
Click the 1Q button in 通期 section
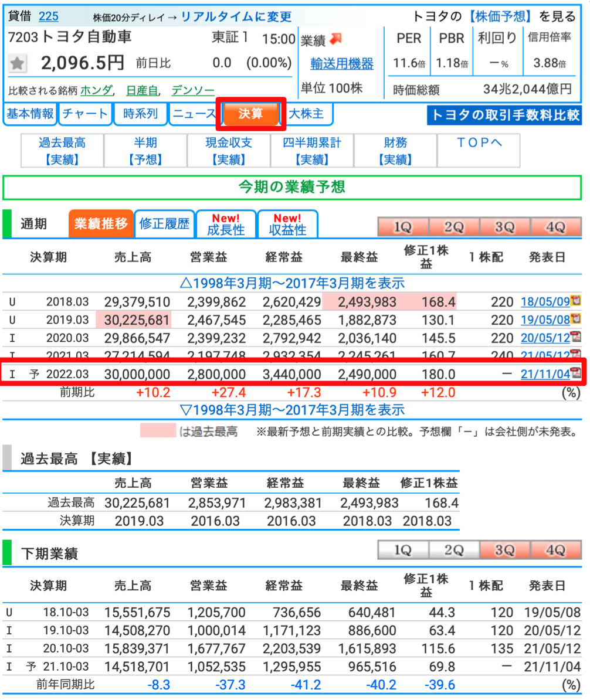pos(403,227)
